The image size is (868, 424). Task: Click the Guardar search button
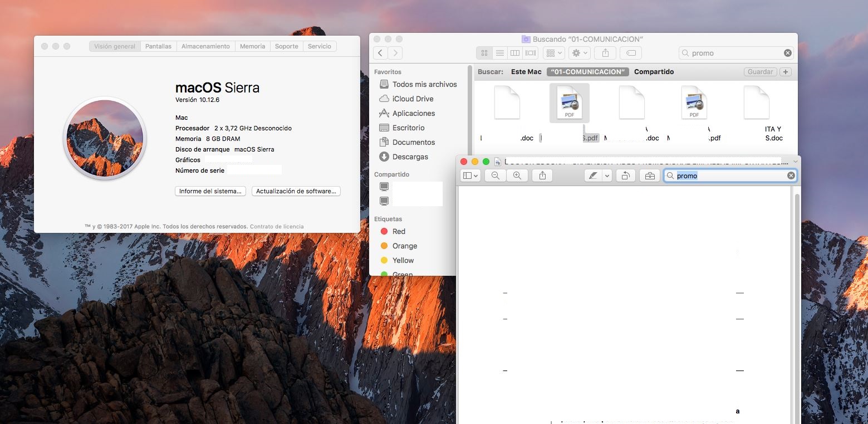pyautogui.click(x=760, y=72)
